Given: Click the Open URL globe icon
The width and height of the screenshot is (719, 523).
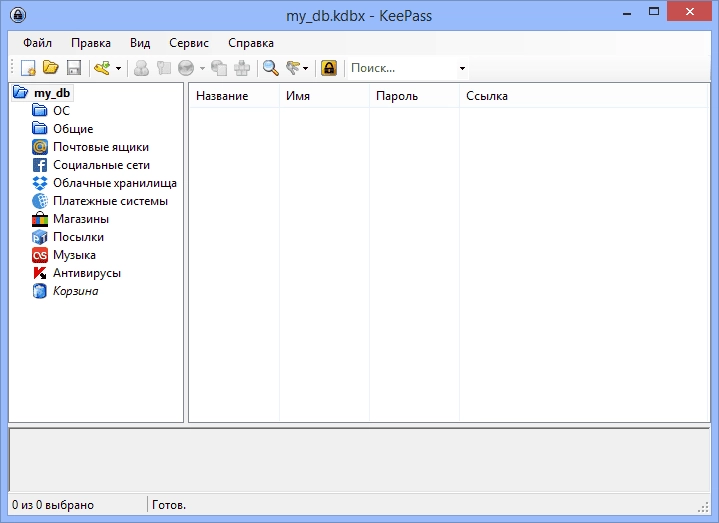Looking at the screenshot, I should click(x=186, y=68).
